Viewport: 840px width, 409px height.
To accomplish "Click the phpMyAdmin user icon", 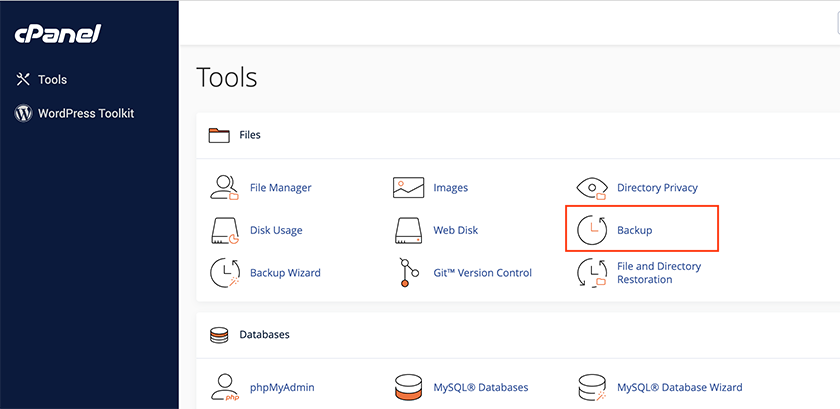I will [224, 388].
